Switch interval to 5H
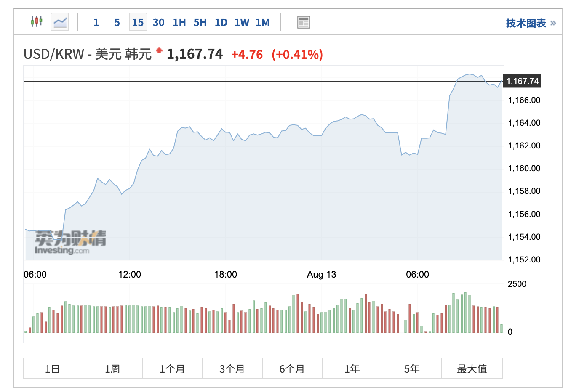571x392 pixels. coord(200,23)
